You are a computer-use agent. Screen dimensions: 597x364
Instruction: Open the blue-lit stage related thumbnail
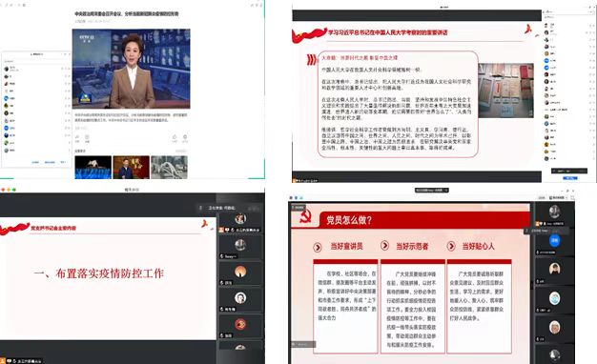[93, 167]
